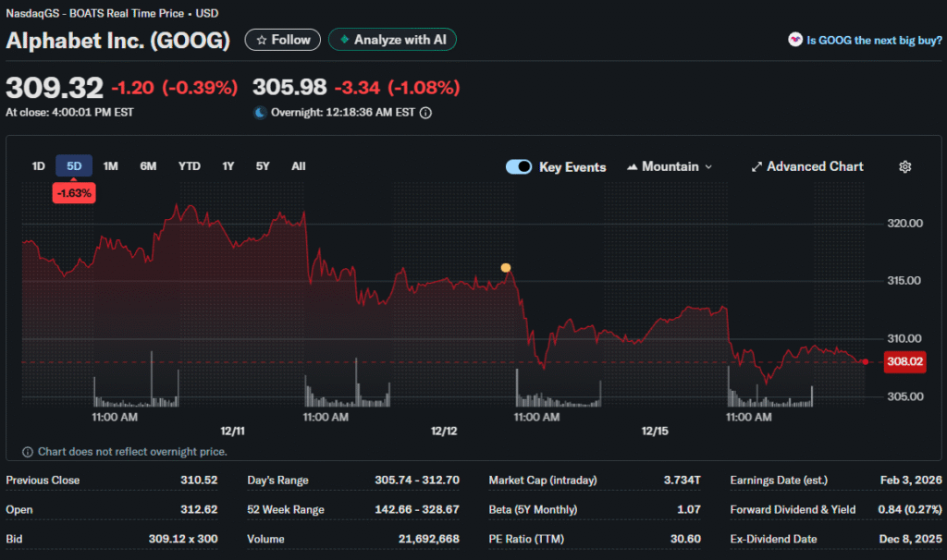
Task: Click the chart disclaimer info icon
Action: click(27, 452)
